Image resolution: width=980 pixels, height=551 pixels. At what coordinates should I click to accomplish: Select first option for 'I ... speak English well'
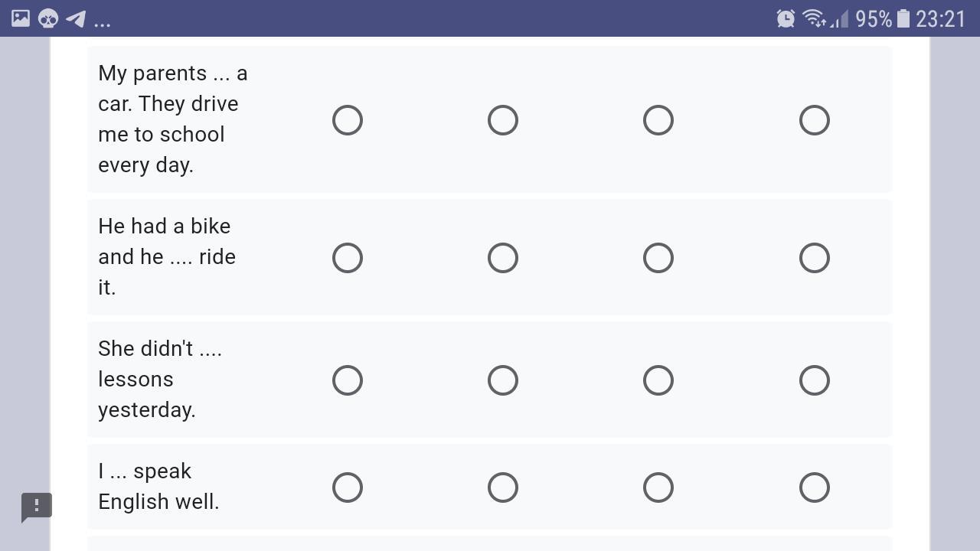[x=348, y=487]
